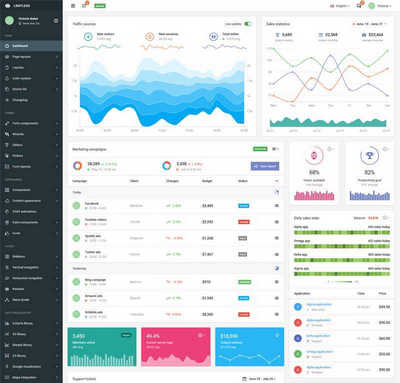Image resolution: width=400 pixels, height=383 pixels.
Task: Expand Color system in the sidebar
Action: point(31,78)
